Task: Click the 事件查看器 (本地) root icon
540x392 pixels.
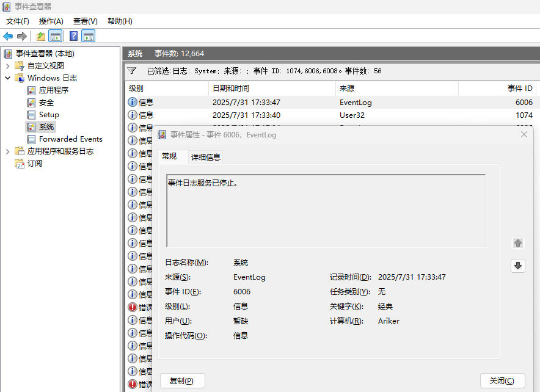Action: tap(8, 54)
